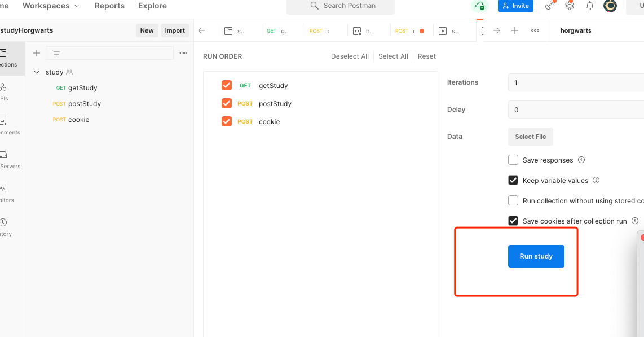Uncheck postStudy in run order

pyautogui.click(x=227, y=103)
